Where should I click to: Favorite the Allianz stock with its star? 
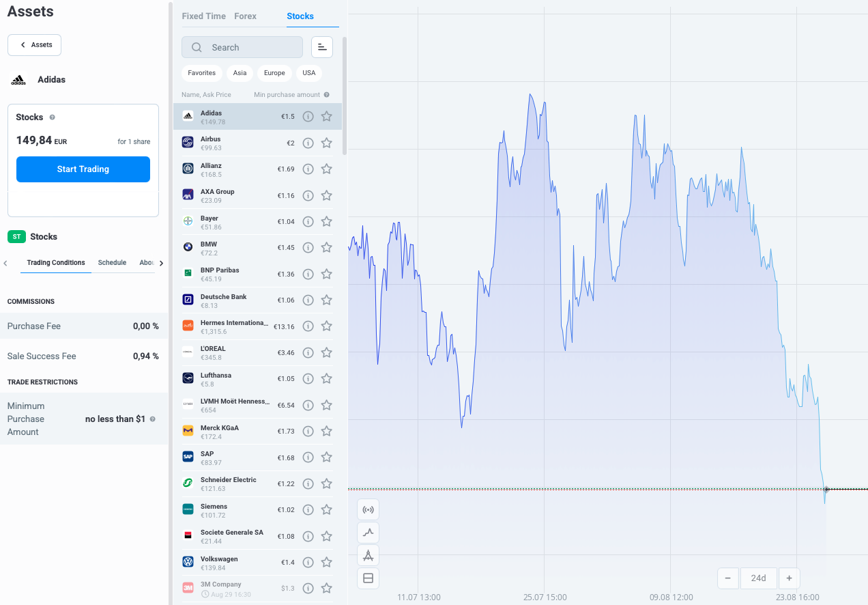[326, 169]
